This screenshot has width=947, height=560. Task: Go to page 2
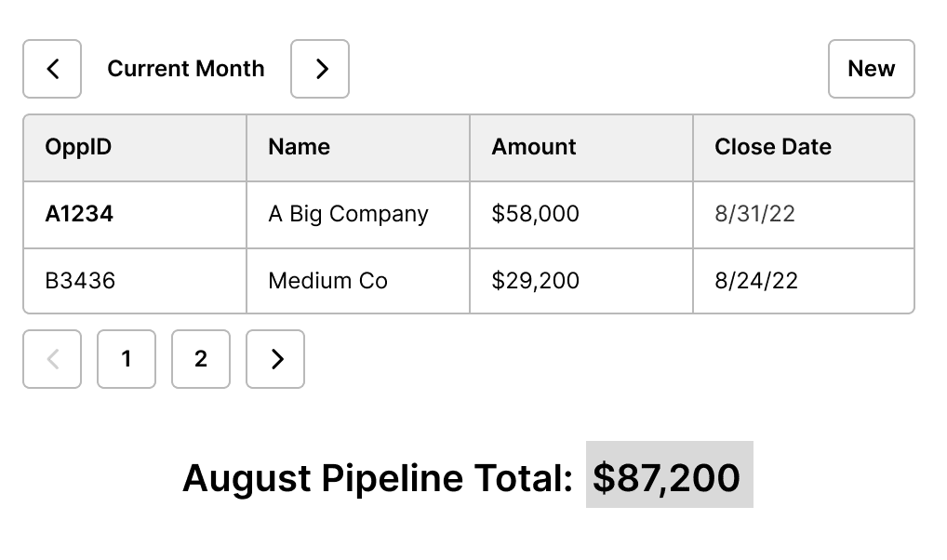[201, 359]
